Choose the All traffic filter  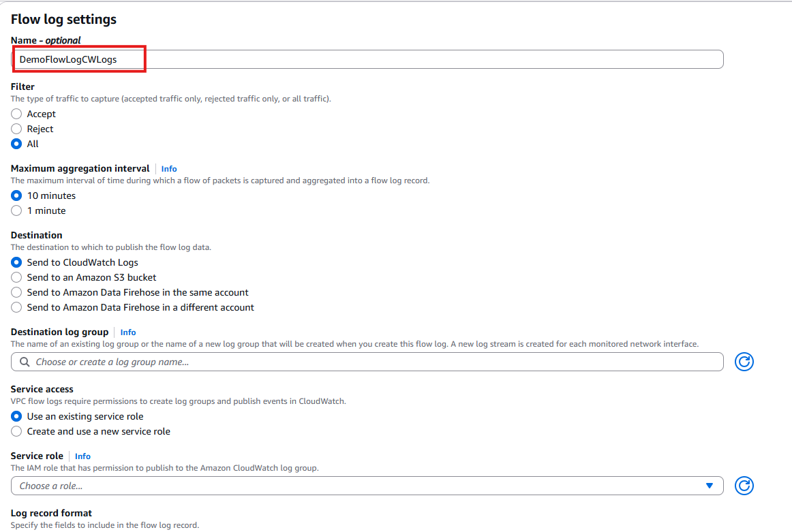click(x=17, y=144)
